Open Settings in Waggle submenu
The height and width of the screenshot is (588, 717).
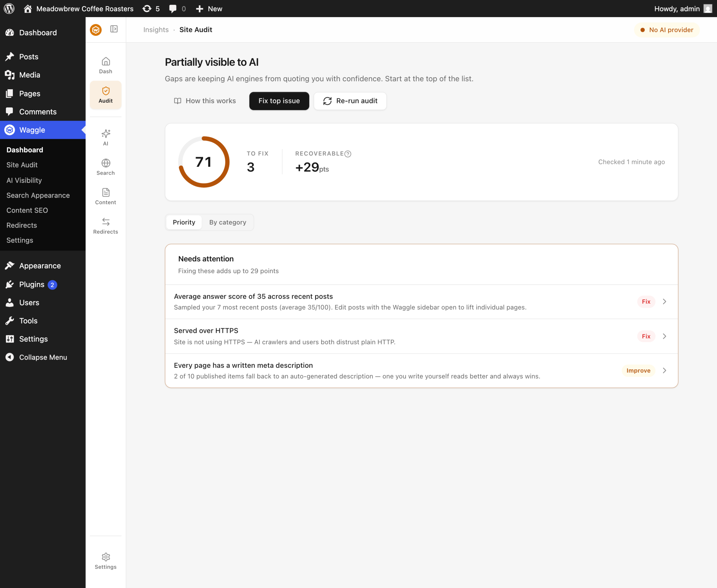tap(20, 240)
